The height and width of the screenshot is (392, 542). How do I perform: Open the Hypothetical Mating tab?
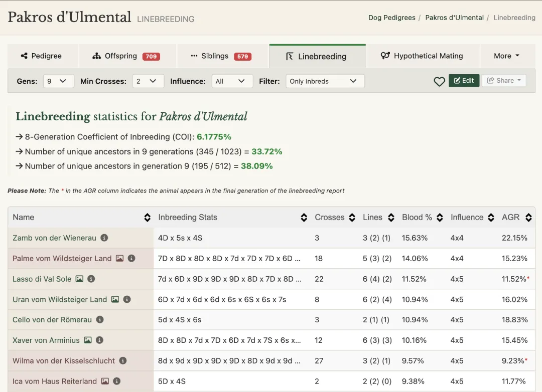coord(423,56)
